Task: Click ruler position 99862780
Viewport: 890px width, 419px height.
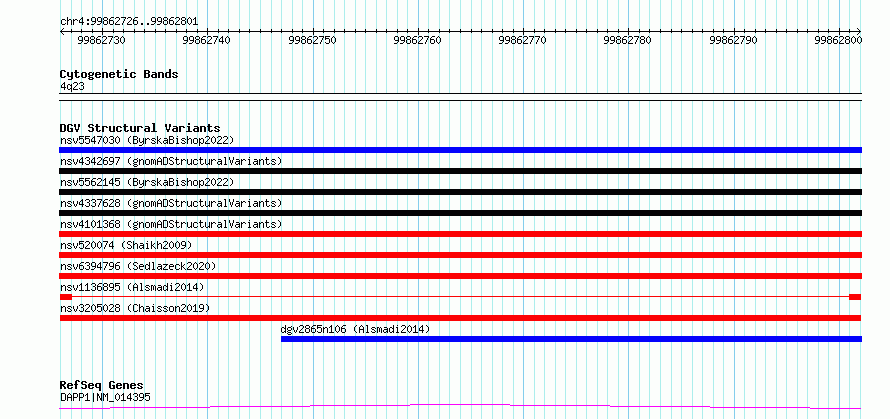Action: coord(628,40)
